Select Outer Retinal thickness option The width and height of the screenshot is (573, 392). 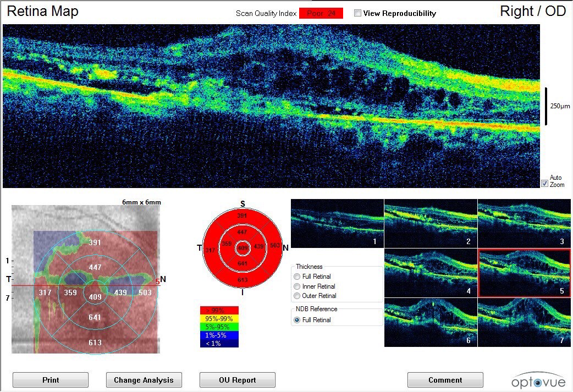click(297, 295)
